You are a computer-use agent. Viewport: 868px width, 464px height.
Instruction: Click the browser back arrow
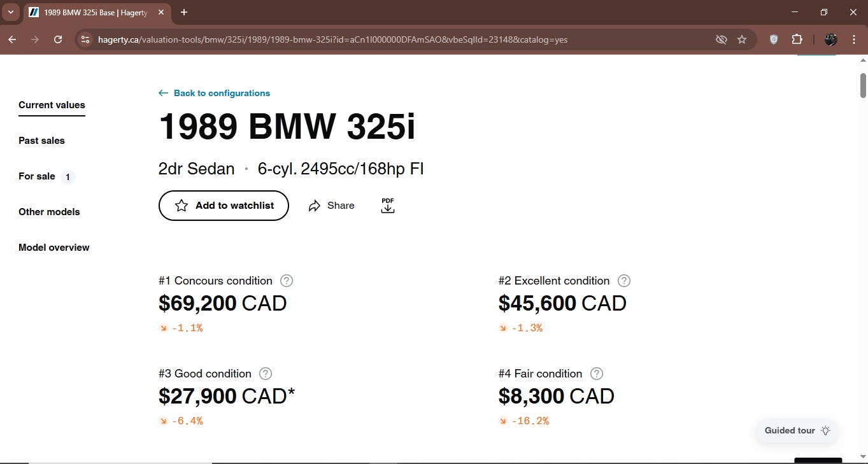(x=12, y=39)
